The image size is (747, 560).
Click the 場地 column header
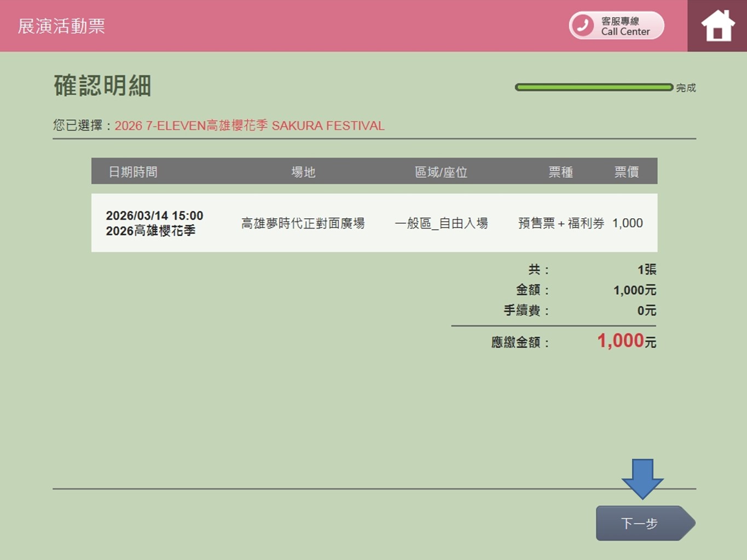click(x=303, y=172)
